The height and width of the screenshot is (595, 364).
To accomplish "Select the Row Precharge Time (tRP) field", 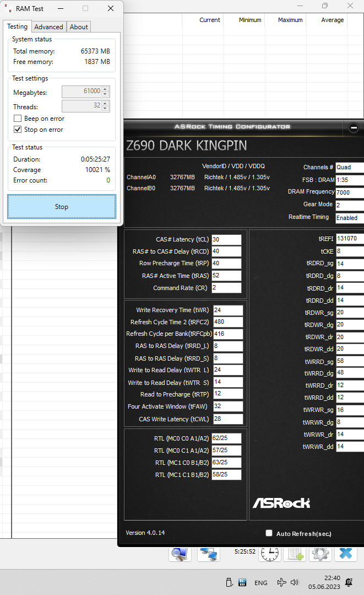I will point(226,264).
